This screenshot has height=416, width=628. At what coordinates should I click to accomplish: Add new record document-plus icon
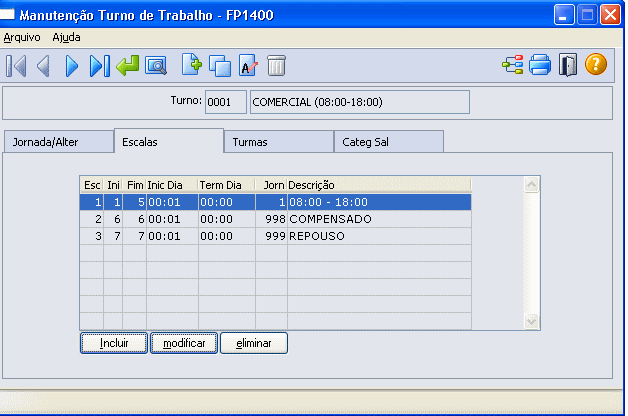pos(192,64)
